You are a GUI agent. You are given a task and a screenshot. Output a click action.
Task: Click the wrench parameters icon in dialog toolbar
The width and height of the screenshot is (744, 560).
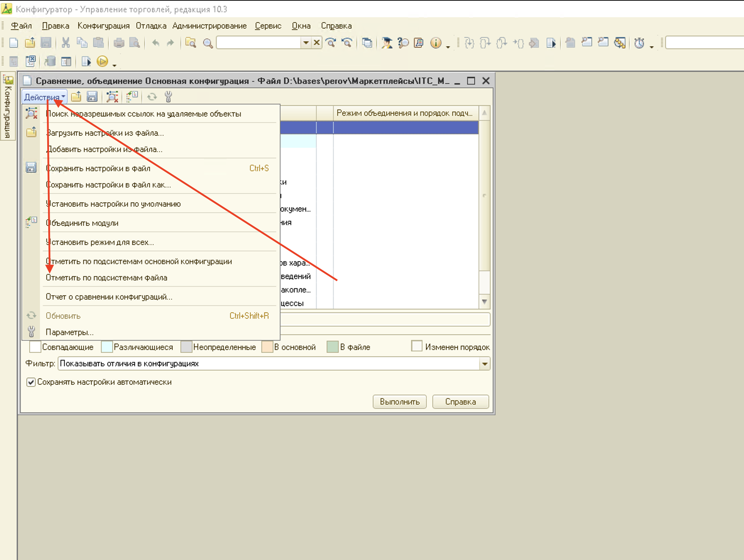(168, 97)
